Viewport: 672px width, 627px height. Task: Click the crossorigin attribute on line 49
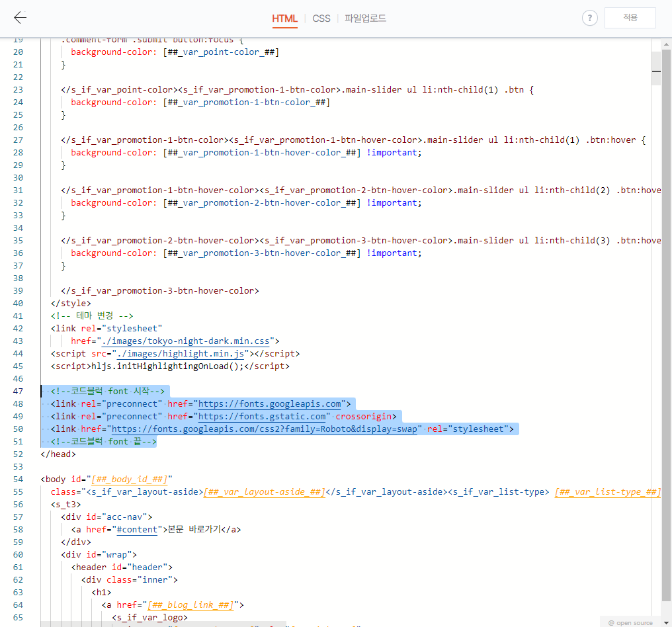tap(363, 417)
